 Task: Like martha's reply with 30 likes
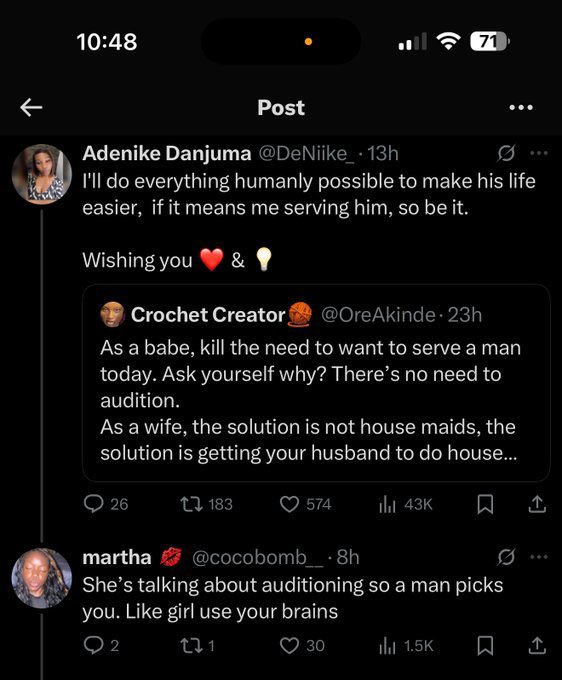click(302, 646)
